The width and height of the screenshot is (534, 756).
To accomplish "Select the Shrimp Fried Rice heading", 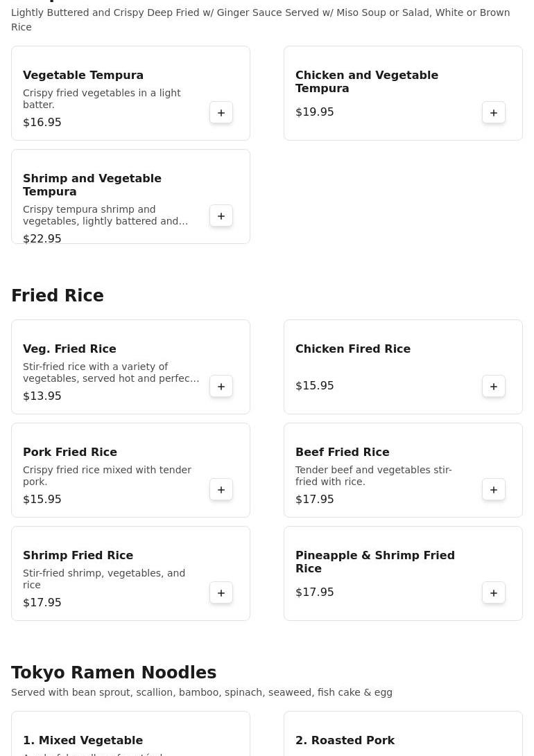I will coord(78,555).
